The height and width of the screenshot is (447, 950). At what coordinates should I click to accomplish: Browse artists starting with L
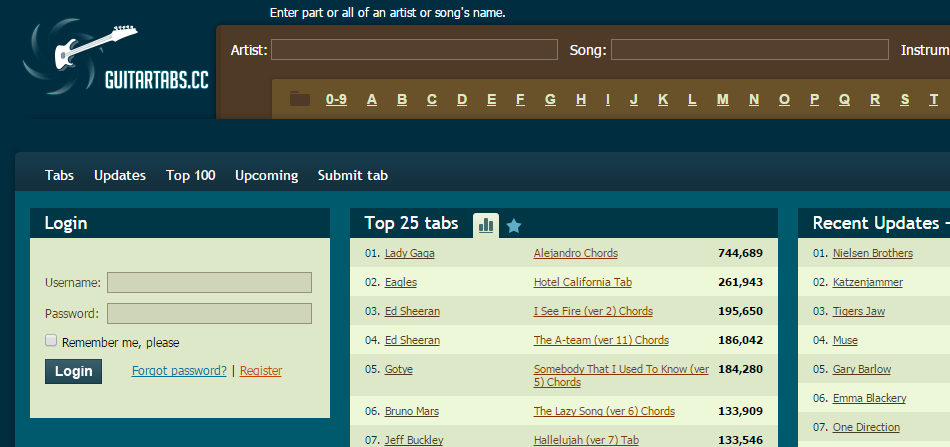tap(692, 99)
